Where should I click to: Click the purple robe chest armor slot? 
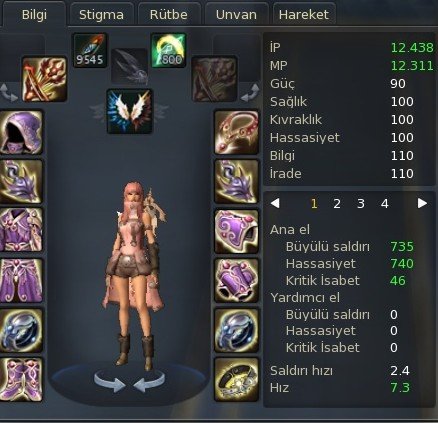(21, 230)
